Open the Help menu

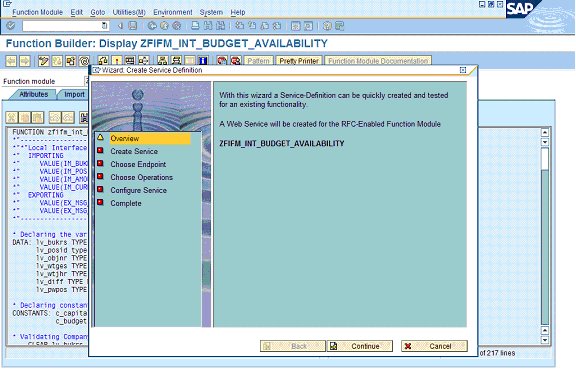click(x=238, y=12)
